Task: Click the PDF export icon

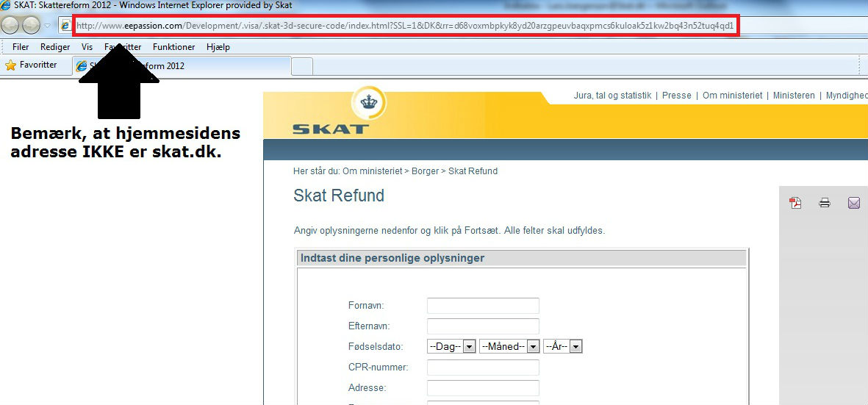Action: [x=795, y=203]
